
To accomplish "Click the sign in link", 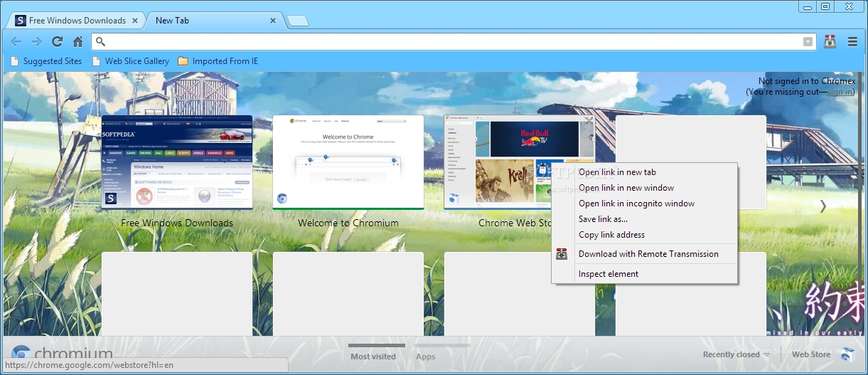I will pos(840,92).
